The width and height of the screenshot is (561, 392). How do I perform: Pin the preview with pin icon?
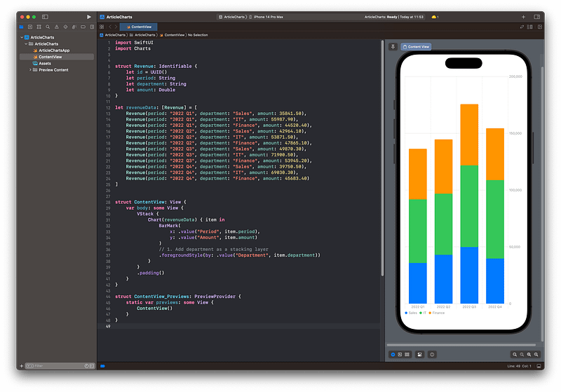pyautogui.click(x=393, y=46)
